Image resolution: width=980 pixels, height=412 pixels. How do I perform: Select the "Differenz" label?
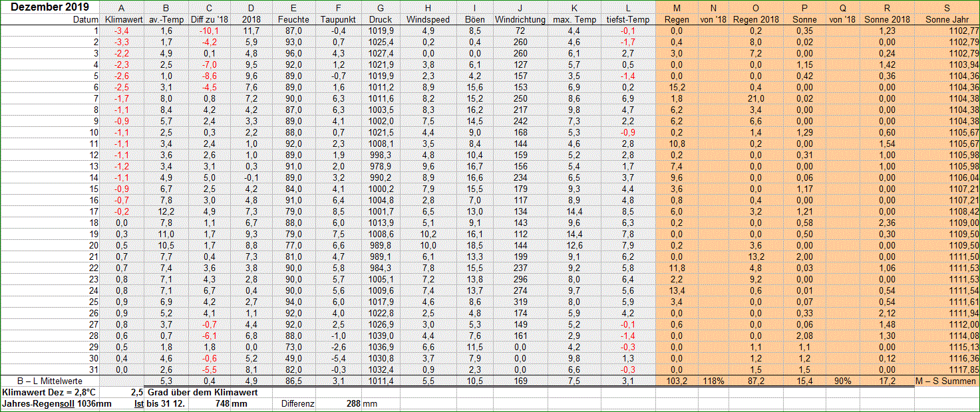[x=298, y=404]
